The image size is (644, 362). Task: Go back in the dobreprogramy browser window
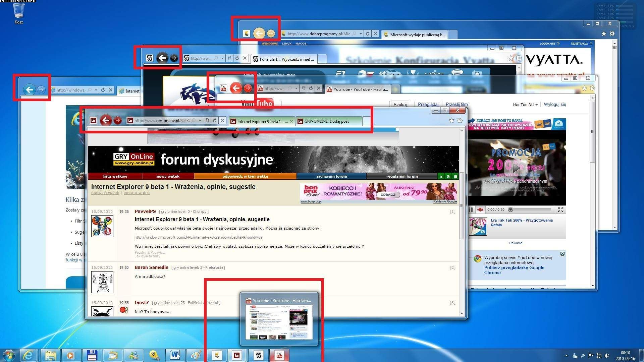(x=259, y=33)
